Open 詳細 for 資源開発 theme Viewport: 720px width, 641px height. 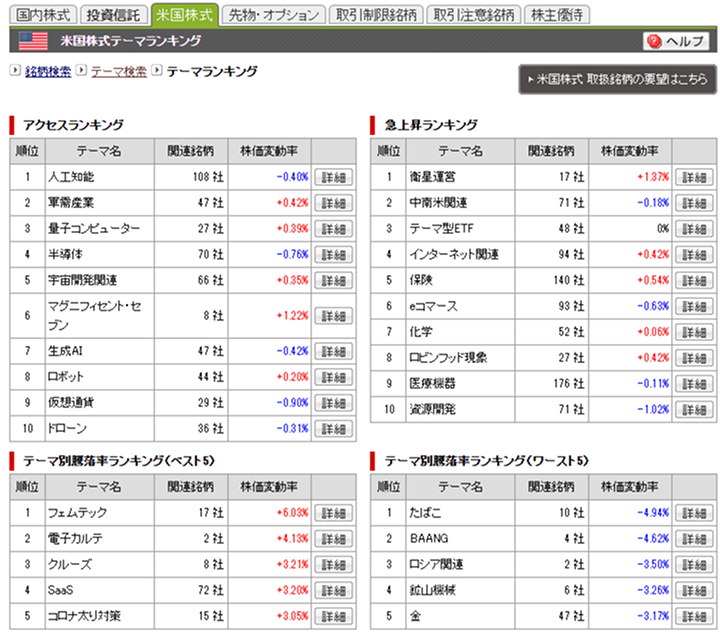point(694,409)
